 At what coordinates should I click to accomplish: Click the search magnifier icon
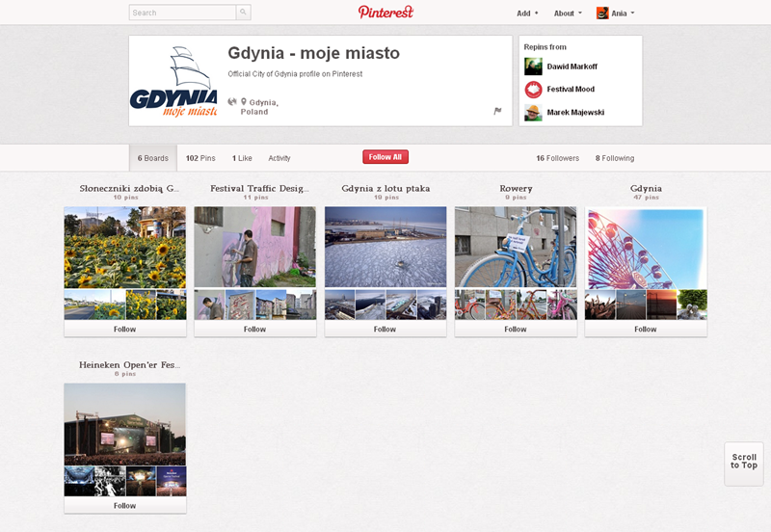244,13
